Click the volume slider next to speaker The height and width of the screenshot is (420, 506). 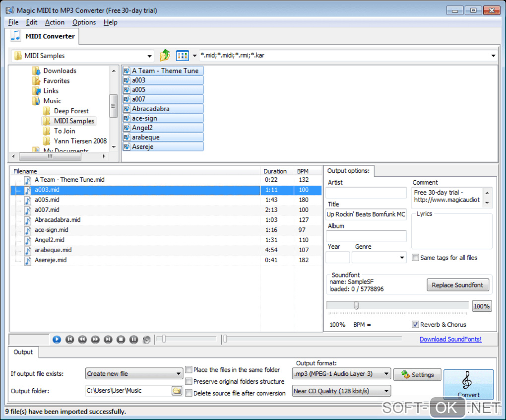click(x=164, y=339)
